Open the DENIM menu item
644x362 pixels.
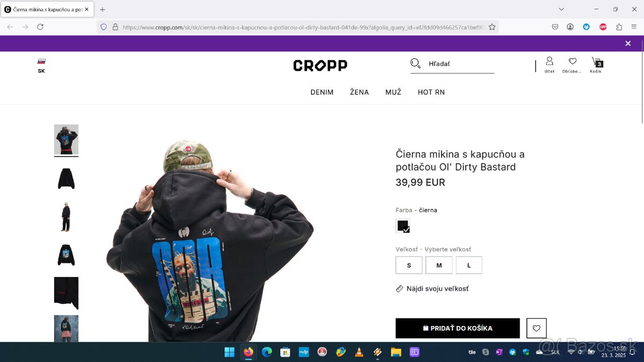coord(322,92)
